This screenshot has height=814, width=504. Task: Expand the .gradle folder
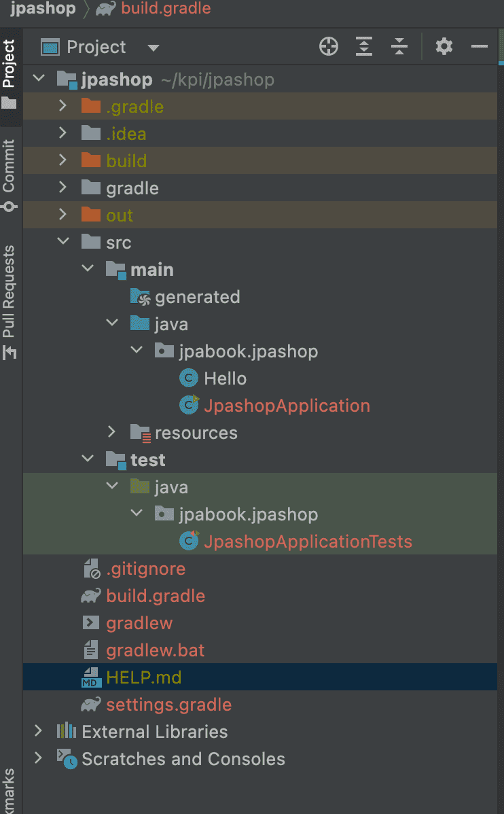63,107
